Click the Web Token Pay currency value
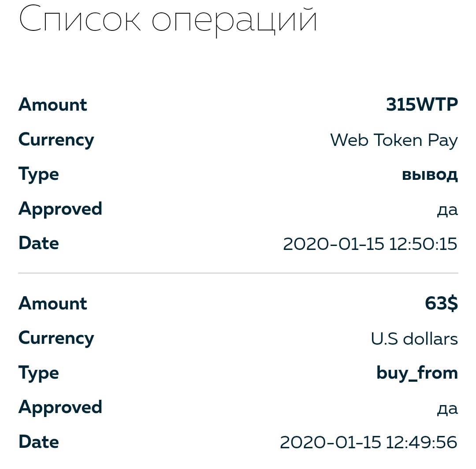 pyautogui.click(x=394, y=140)
